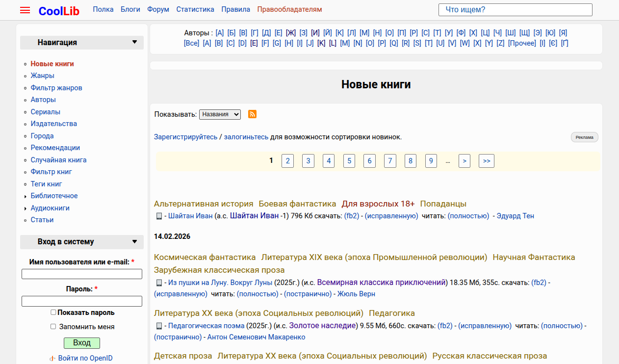The image size is (619, 364).
Task: Expand the Библиотечное tree item
Action: pyautogui.click(x=26, y=196)
